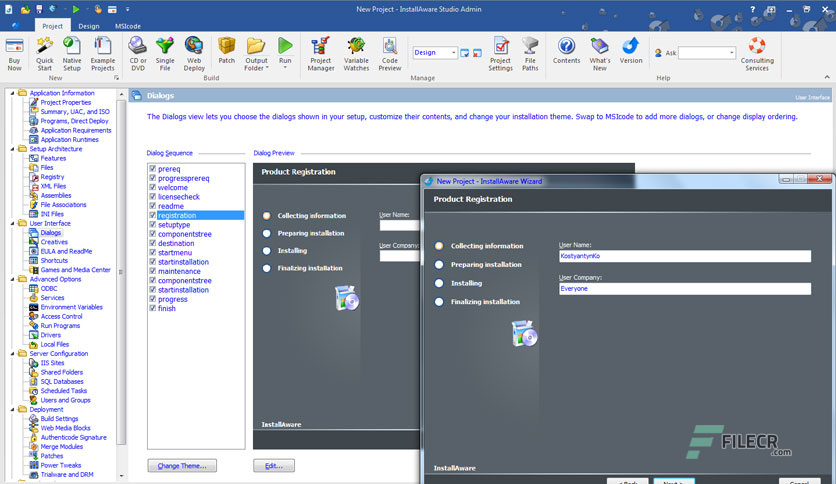Open SQL Databases tree item
The height and width of the screenshot is (484, 836).
pyautogui.click(x=62, y=382)
